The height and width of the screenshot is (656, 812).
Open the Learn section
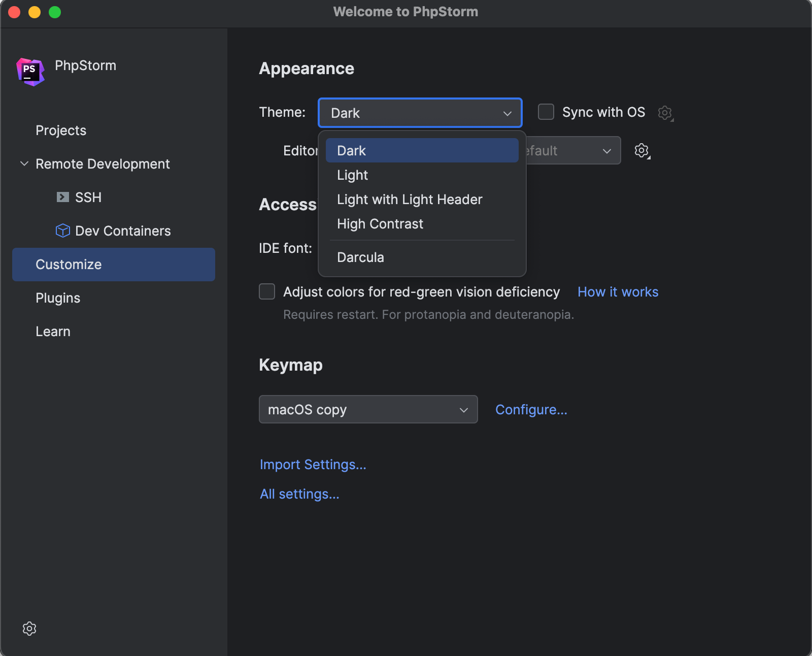click(x=53, y=331)
